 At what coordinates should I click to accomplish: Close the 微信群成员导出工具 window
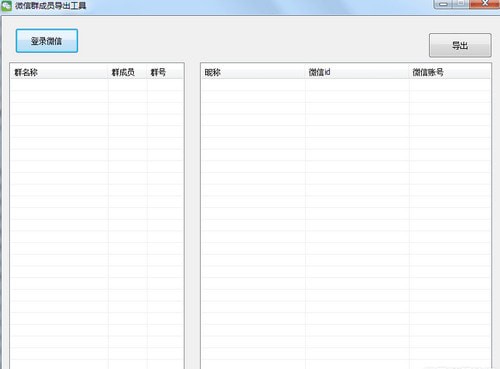point(485,4)
